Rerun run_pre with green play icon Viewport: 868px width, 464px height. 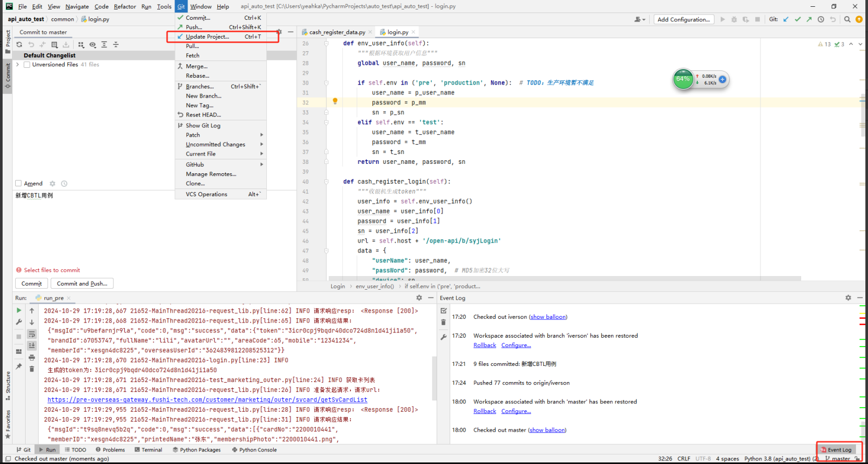(19, 311)
